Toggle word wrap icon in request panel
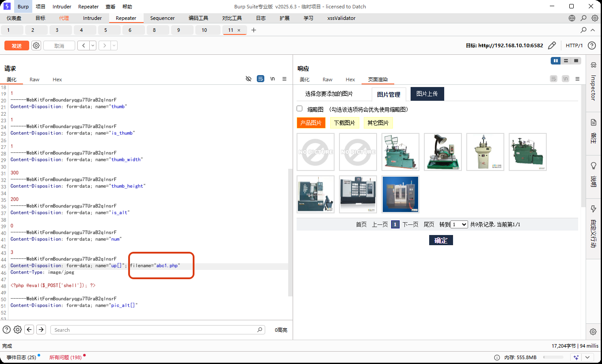602x364 pixels. pos(261,79)
